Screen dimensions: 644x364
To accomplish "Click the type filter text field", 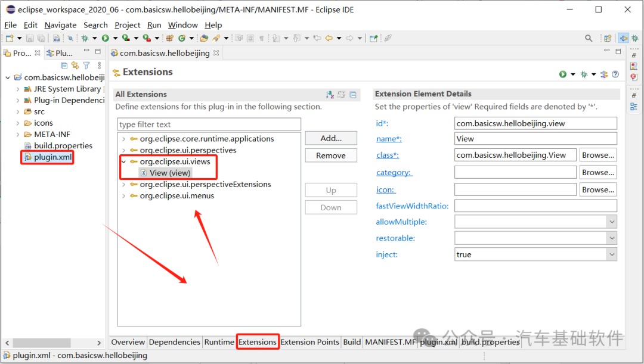I will (209, 125).
